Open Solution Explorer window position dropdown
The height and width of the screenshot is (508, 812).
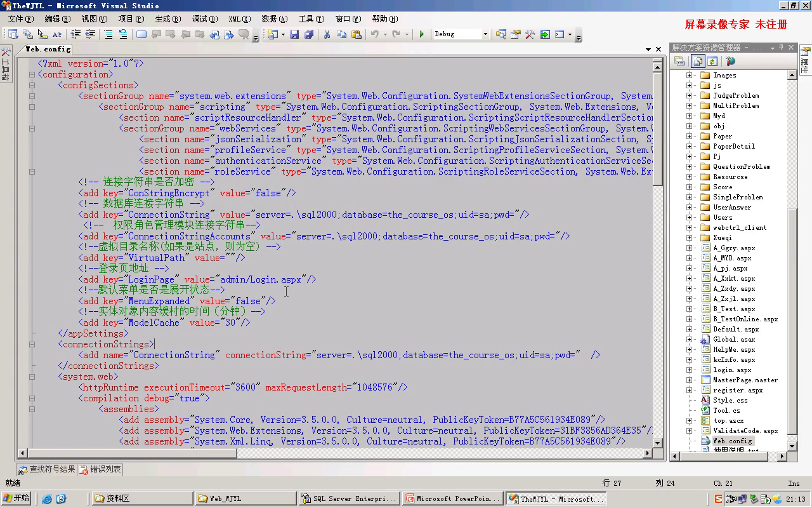tap(773, 48)
